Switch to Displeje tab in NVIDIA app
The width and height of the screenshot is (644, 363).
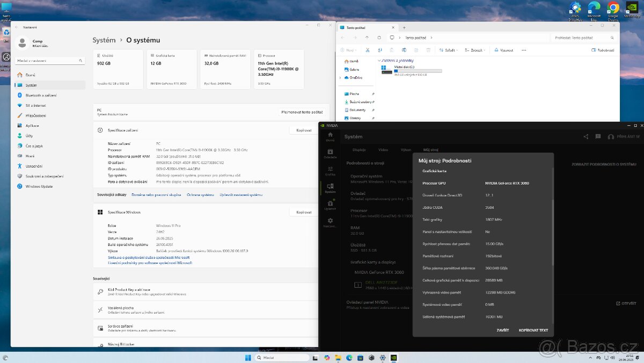359,150
